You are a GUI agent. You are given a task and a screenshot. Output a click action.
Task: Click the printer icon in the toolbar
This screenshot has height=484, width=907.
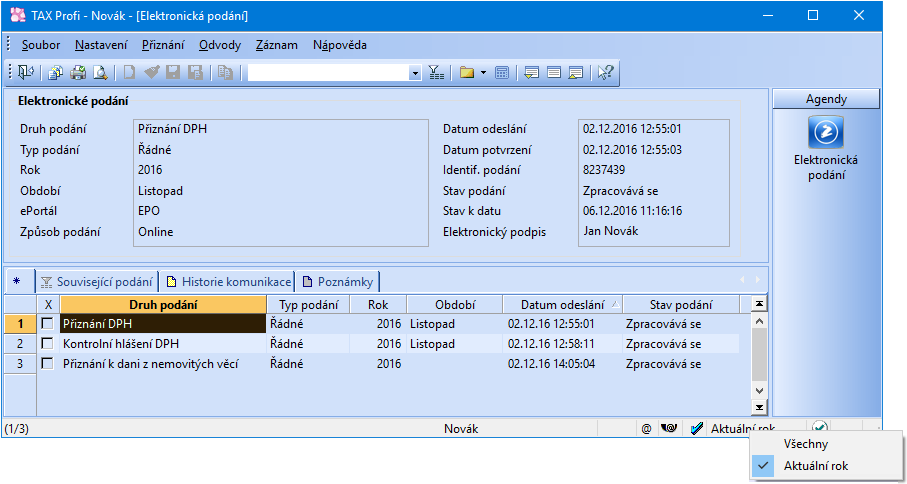pos(78,72)
